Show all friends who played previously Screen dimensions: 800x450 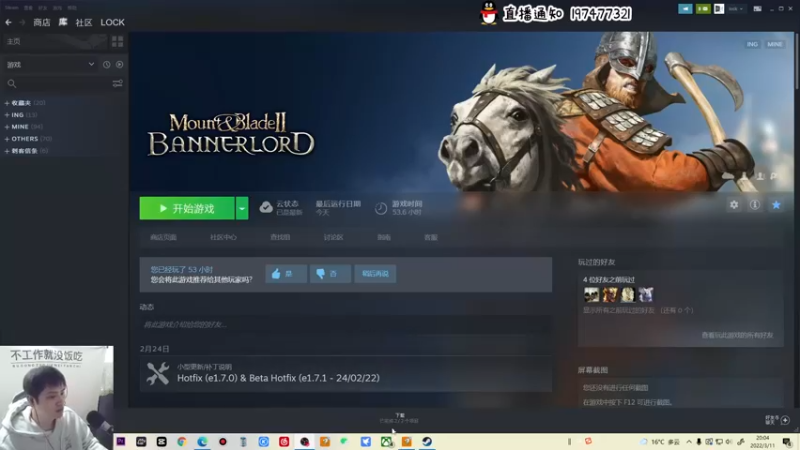(638, 310)
